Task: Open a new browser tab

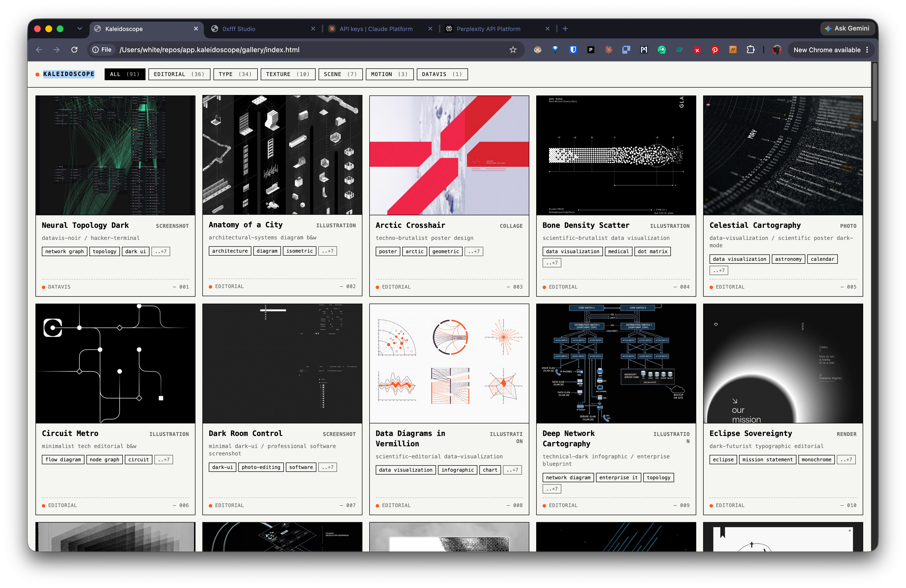Action: point(565,29)
